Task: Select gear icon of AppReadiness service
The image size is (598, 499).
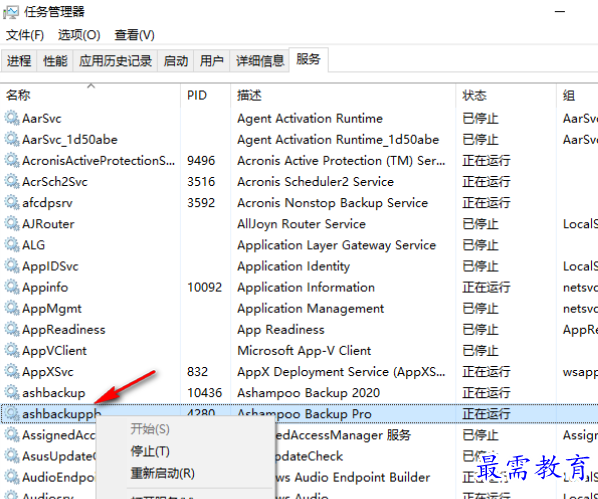Action: 12,329
